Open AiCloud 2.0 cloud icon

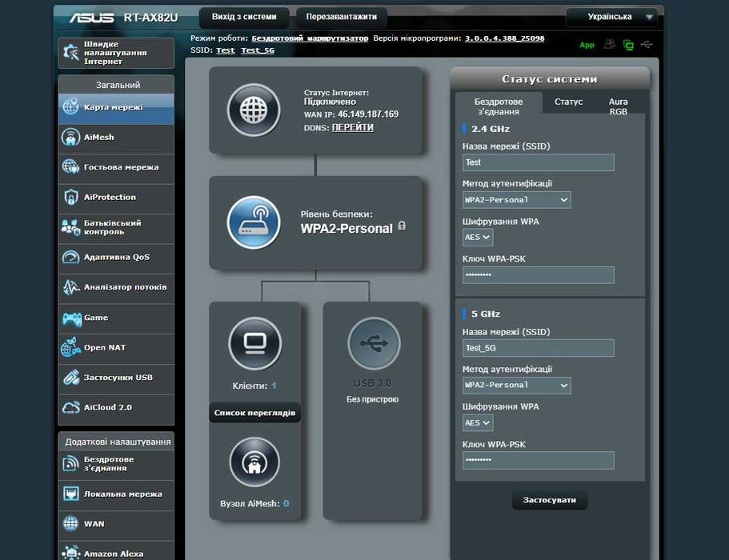[x=70, y=407]
